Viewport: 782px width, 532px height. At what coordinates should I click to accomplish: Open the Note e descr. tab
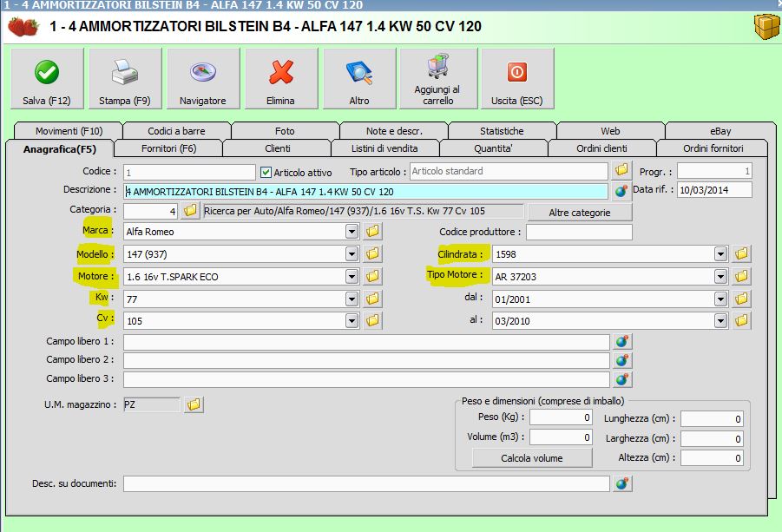(x=394, y=131)
